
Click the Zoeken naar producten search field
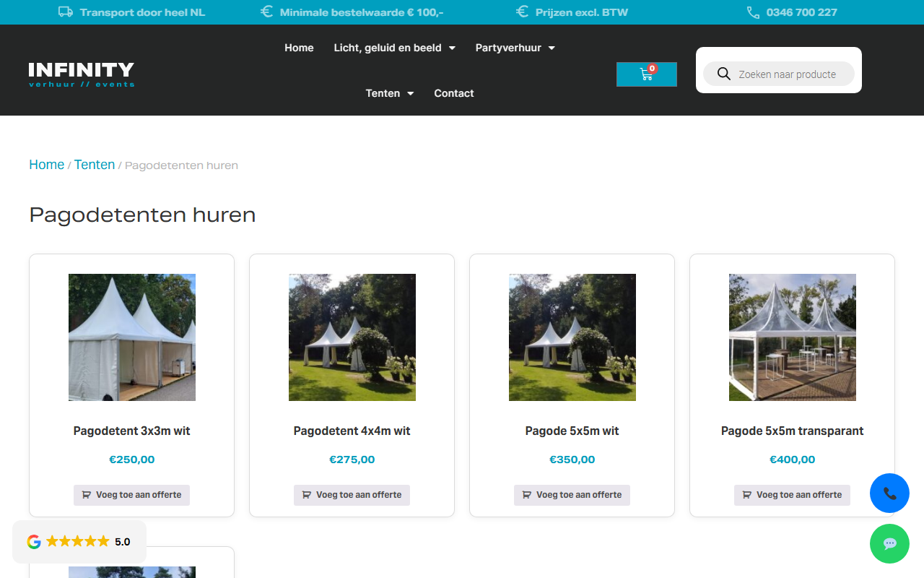pos(779,74)
